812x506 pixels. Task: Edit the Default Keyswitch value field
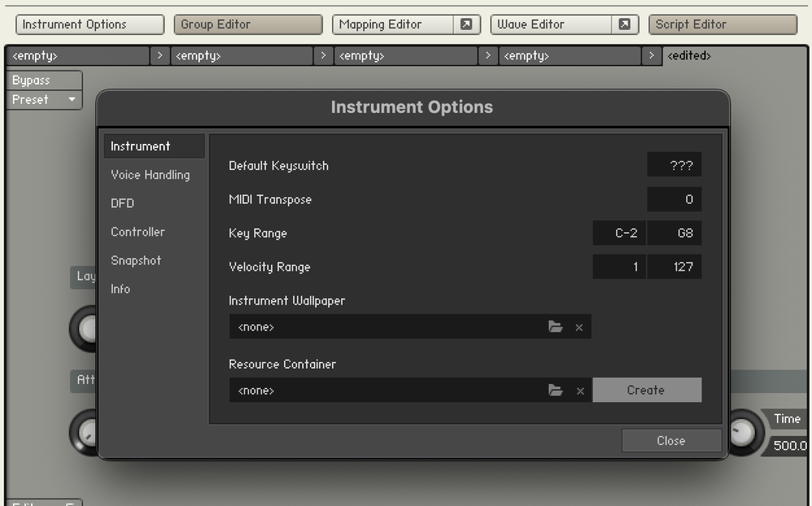pyautogui.click(x=675, y=164)
